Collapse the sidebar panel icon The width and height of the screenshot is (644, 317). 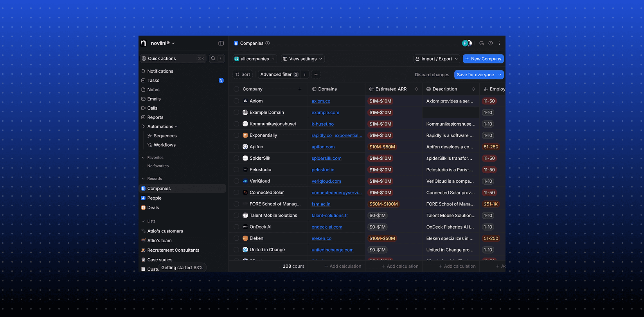coord(221,43)
